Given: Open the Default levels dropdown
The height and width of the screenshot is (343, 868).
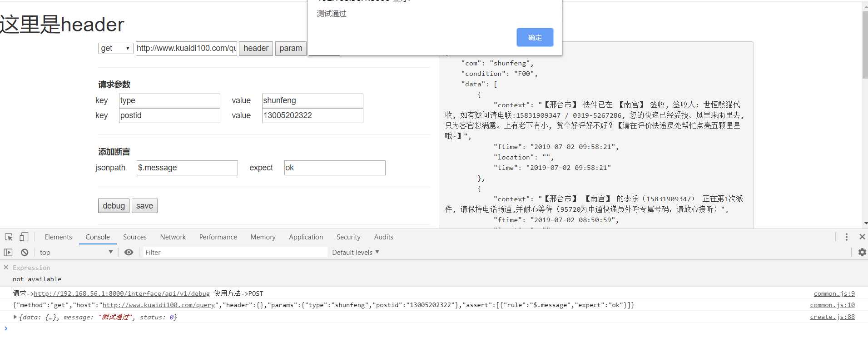Looking at the screenshot, I should [x=355, y=253].
